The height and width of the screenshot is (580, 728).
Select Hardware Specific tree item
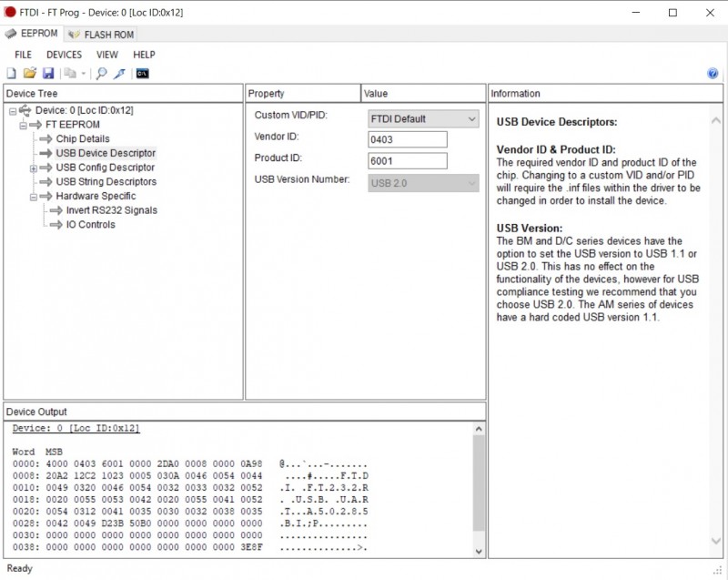[x=96, y=197]
